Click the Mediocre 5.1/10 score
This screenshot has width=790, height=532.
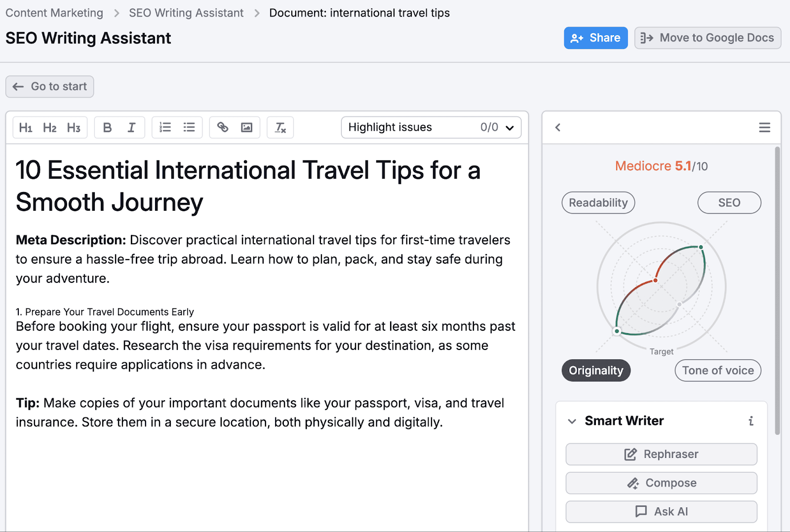coord(661,166)
